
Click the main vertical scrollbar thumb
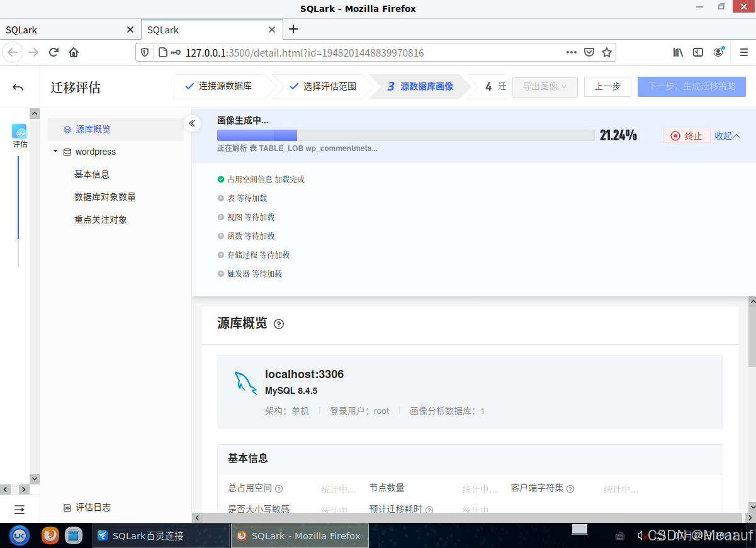[752, 335]
